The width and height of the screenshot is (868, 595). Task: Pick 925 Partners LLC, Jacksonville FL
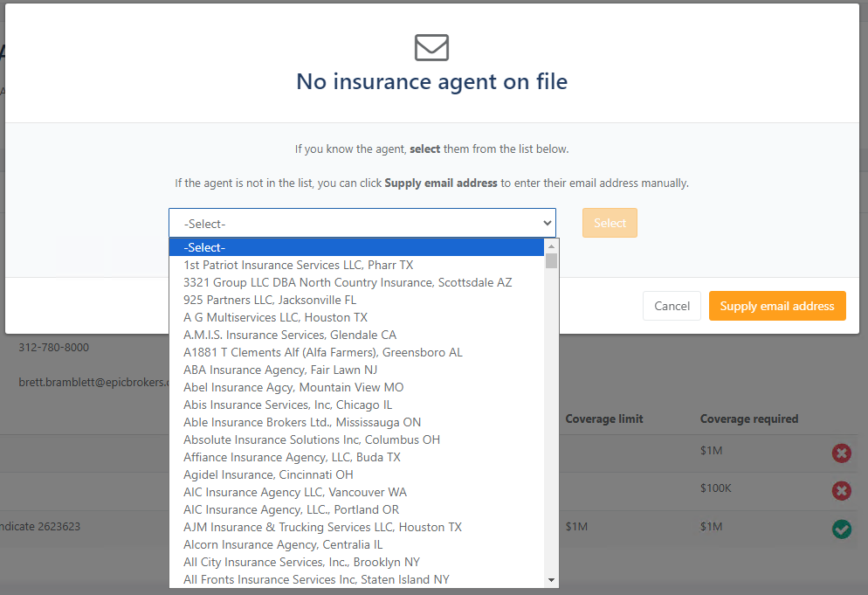(x=356, y=300)
